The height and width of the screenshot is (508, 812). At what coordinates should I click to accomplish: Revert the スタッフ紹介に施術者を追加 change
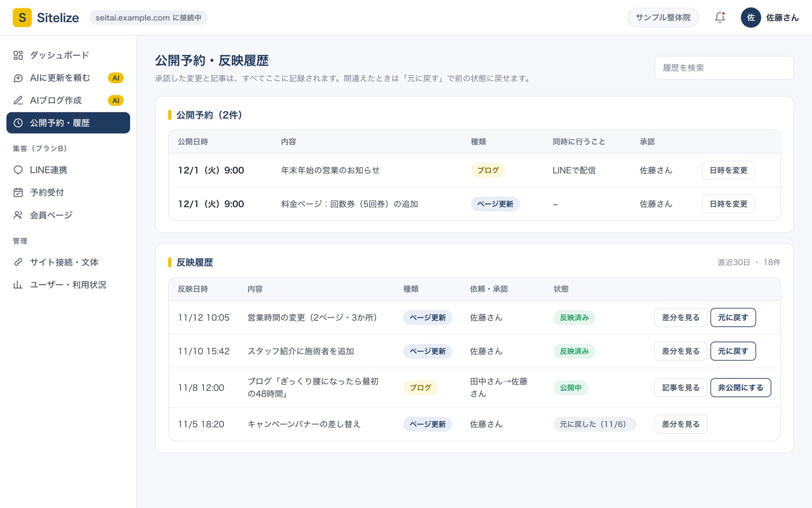(733, 351)
